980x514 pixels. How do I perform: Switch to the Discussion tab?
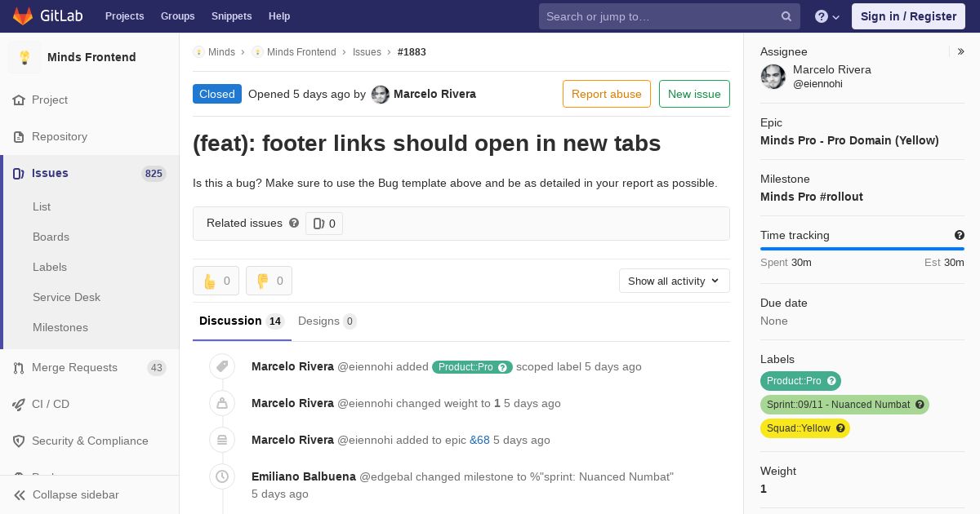click(242, 321)
